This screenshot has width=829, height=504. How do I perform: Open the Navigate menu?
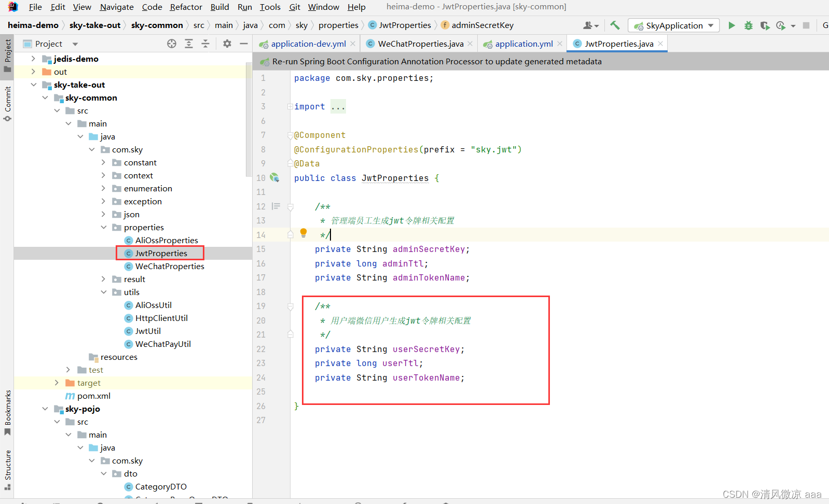tap(117, 7)
